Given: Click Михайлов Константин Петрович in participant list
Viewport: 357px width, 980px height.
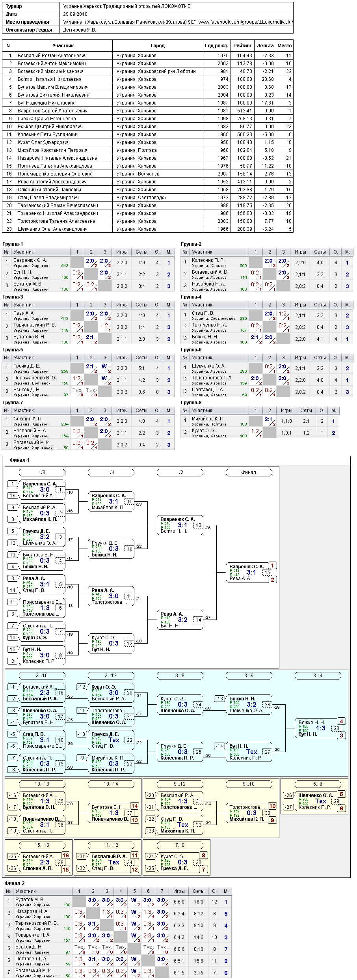Looking at the screenshot, I should (53, 150).
